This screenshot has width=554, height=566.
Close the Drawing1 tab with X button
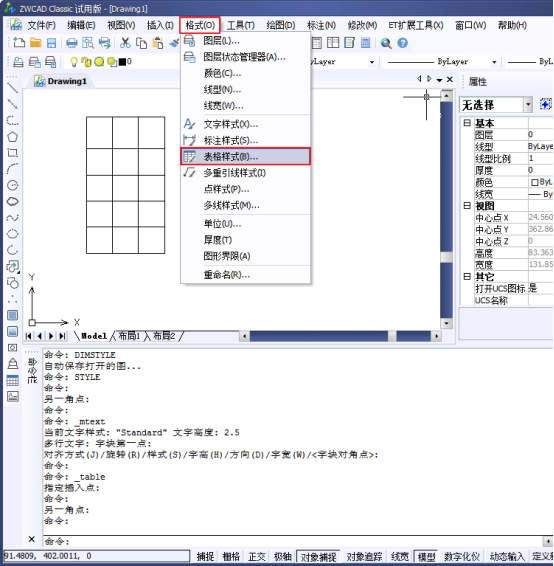tap(450, 79)
